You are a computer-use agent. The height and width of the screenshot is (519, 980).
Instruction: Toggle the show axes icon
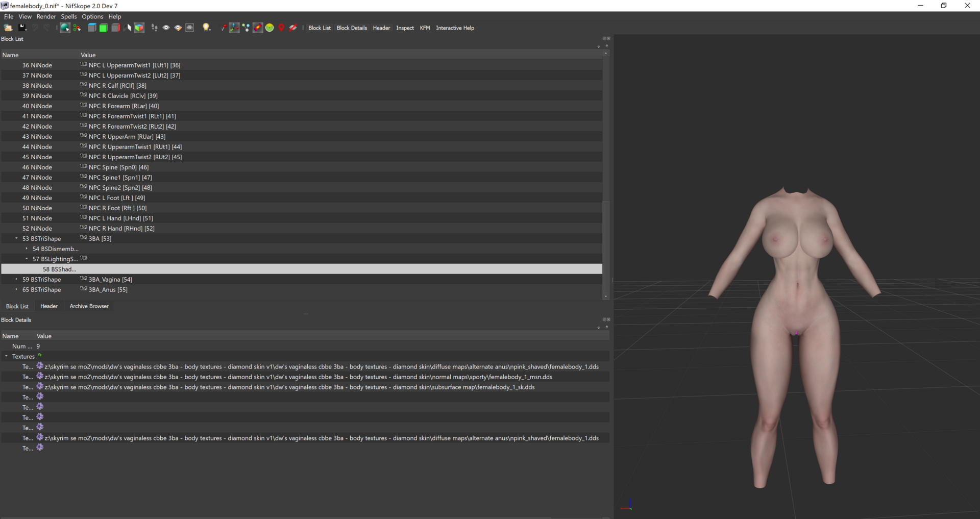pyautogui.click(x=234, y=28)
